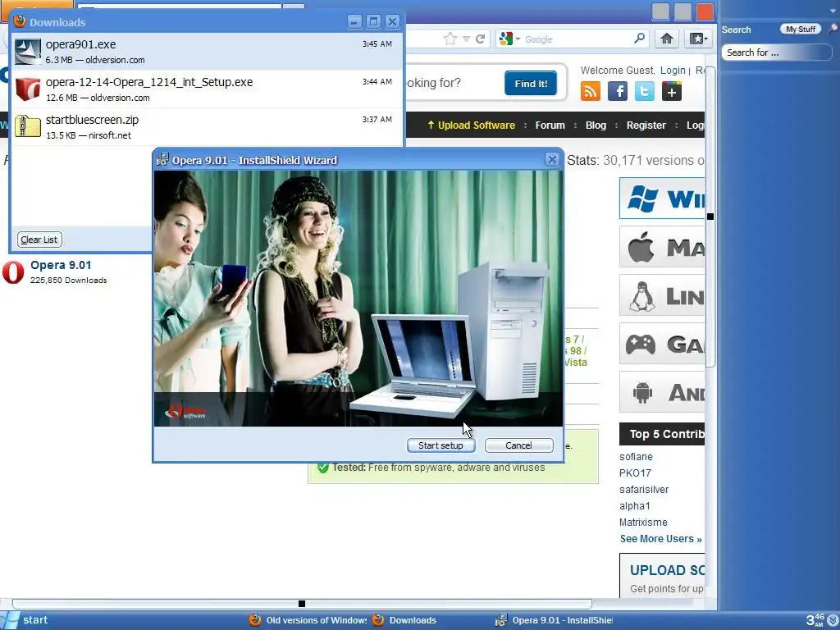Follow the Login link near Welcome Guest
This screenshot has width=840, height=630.
click(673, 71)
